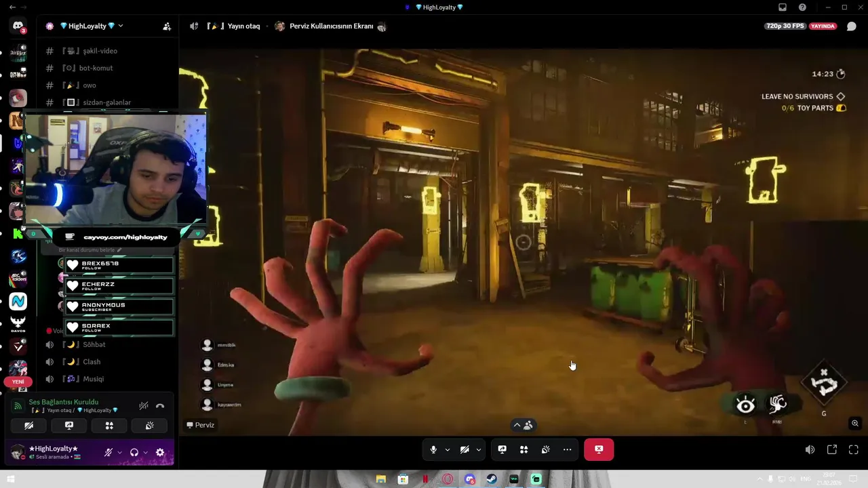
Task: Open the HighLoyalty user profile avatar
Action: (x=18, y=452)
